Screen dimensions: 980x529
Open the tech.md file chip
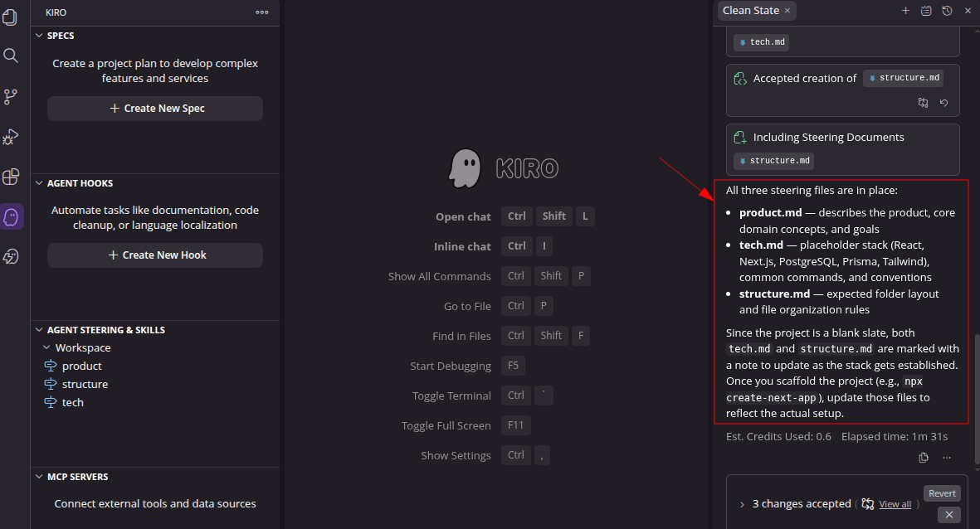pyautogui.click(x=761, y=41)
